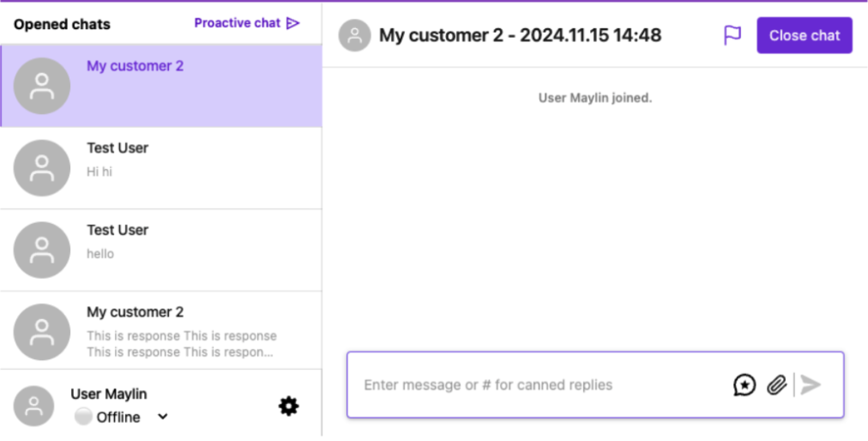Viewport: 868px width, 441px height.
Task: Click 'Hi hi' message preview
Action: pyautogui.click(x=99, y=172)
